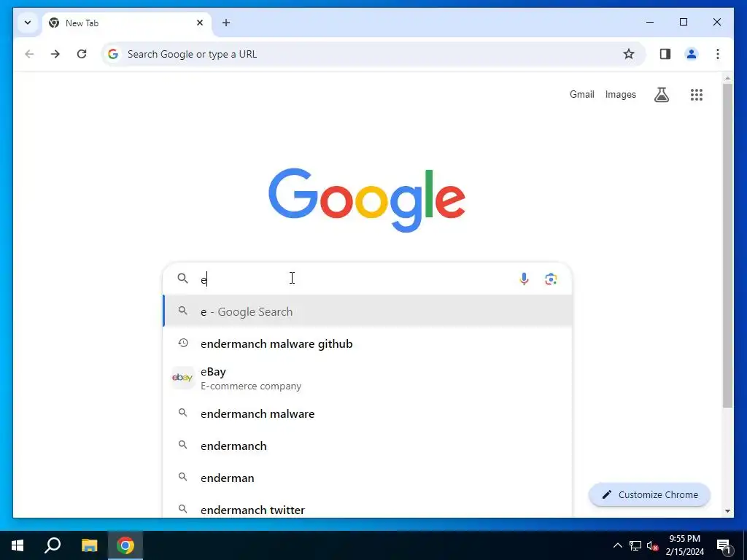Open File Explorer from taskbar
The width and height of the screenshot is (747, 560).
click(x=89, y=545)
